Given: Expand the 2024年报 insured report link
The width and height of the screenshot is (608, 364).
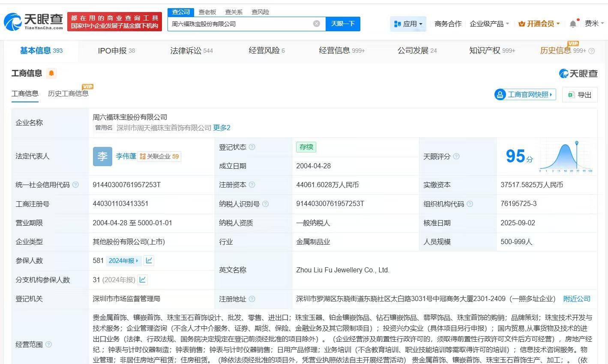Looking at the screenshot, I should click(x=123, y=260).
